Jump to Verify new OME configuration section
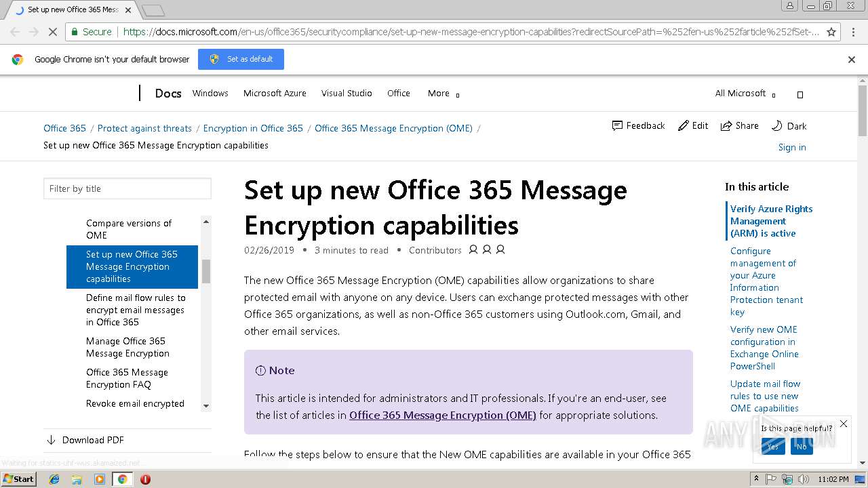 (x=764, y=348)
